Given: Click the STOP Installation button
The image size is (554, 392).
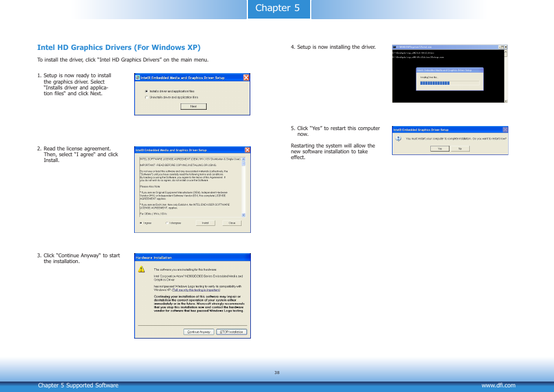Looking at the screenshot, I should 232,332.
